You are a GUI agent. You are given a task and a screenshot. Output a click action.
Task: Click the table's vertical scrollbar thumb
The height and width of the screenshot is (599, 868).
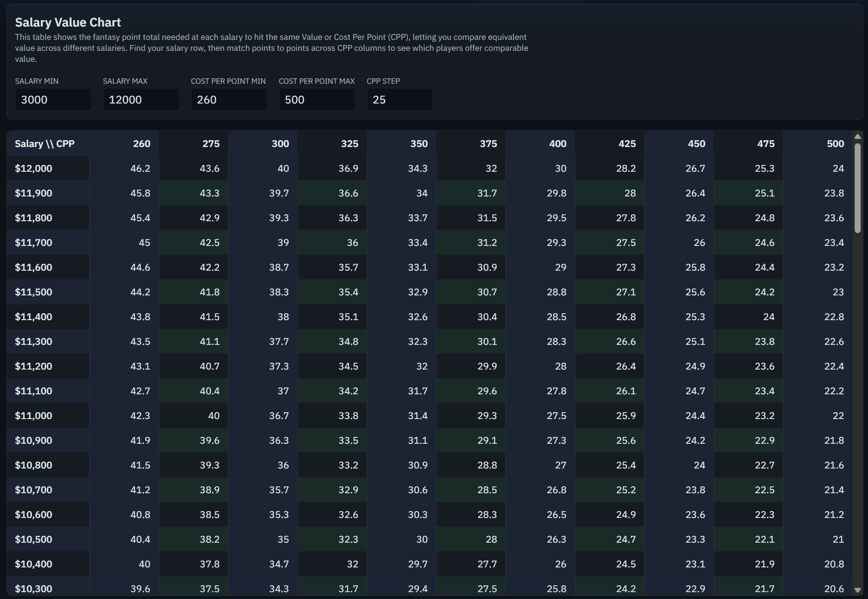click(x=857, y=188)
